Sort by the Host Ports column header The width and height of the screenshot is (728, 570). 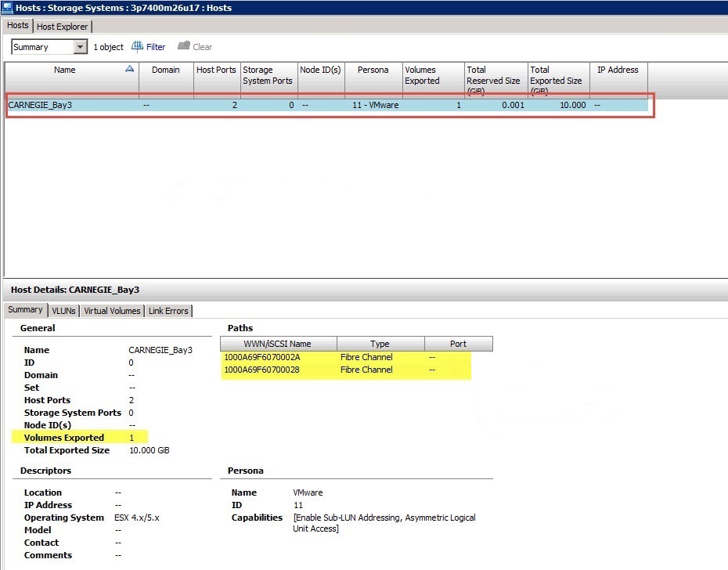coord(216,70)
